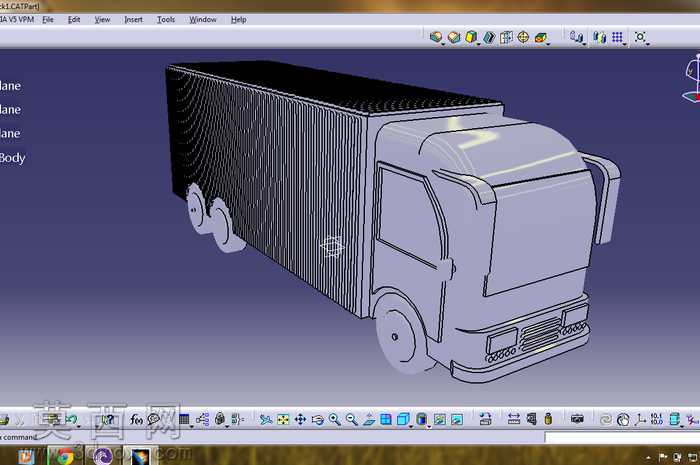
Task: Click the 3D compass in the viewport corner
Action: pos(693,78)
